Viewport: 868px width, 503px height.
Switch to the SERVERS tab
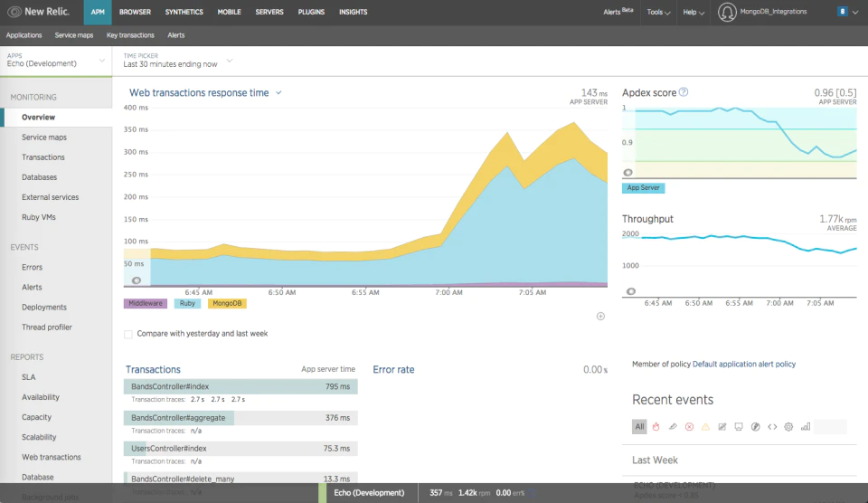269,12
